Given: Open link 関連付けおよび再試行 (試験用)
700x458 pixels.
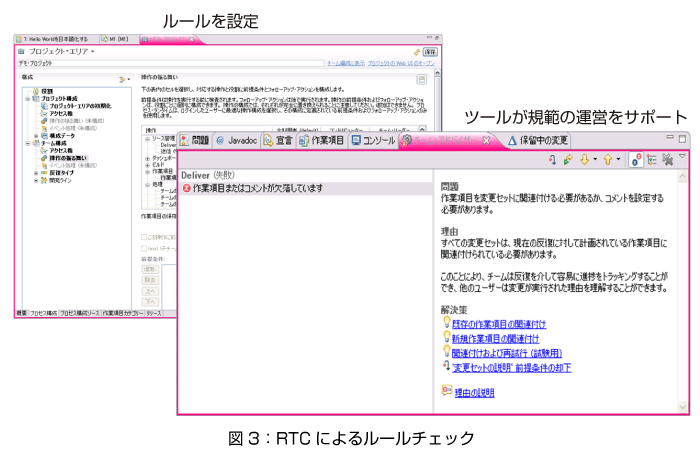Looking at the screenshot, I should pos(507,353).
